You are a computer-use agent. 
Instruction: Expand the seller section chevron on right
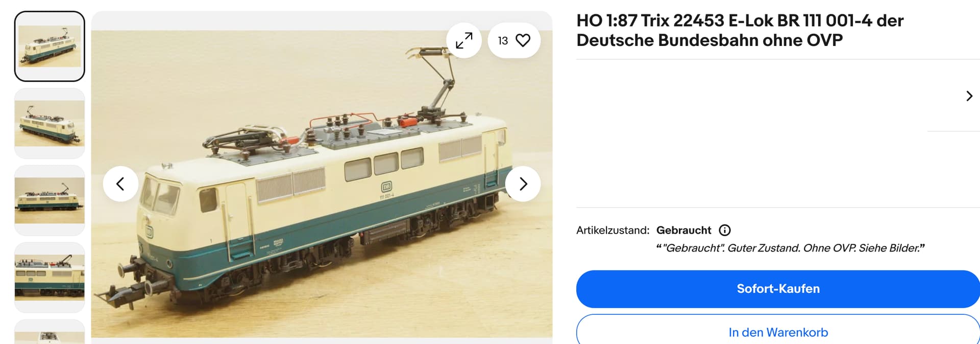[969, 96]
